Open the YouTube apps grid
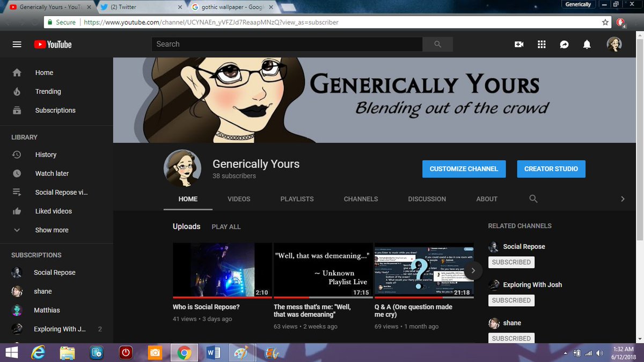This screenshot has height=362, width=644. tap(541, 45)
